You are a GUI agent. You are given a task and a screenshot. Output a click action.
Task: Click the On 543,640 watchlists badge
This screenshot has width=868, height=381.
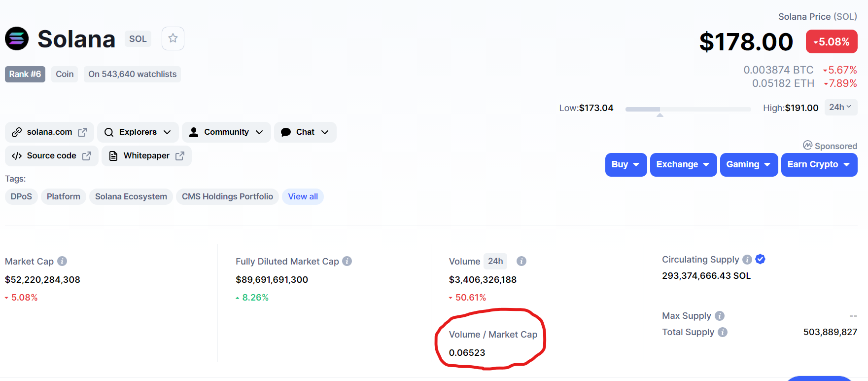pos(132,74)
